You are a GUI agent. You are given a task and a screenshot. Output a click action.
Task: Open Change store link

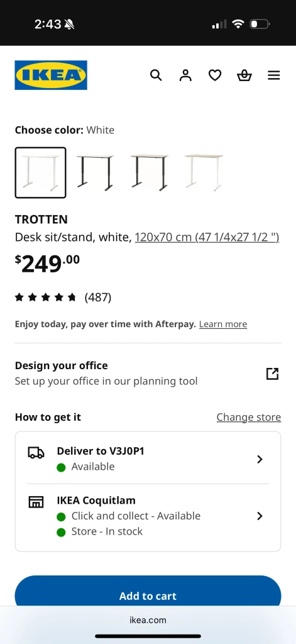point(249,417)
